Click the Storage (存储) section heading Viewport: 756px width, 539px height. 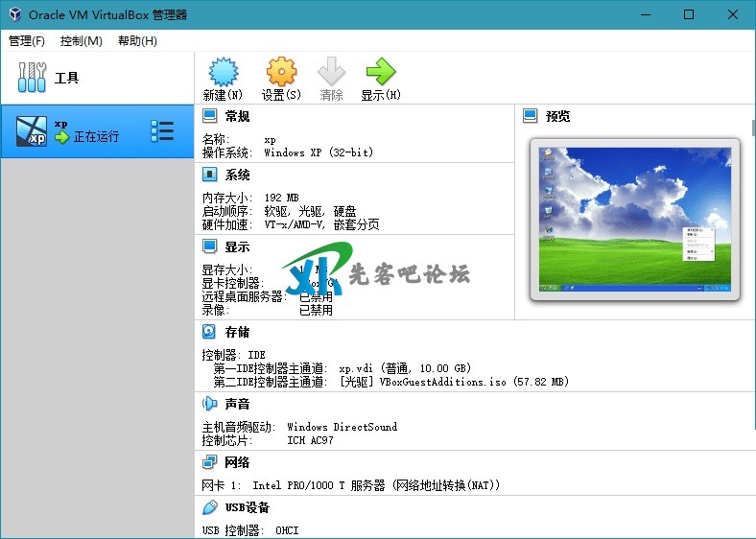(237, 332)
